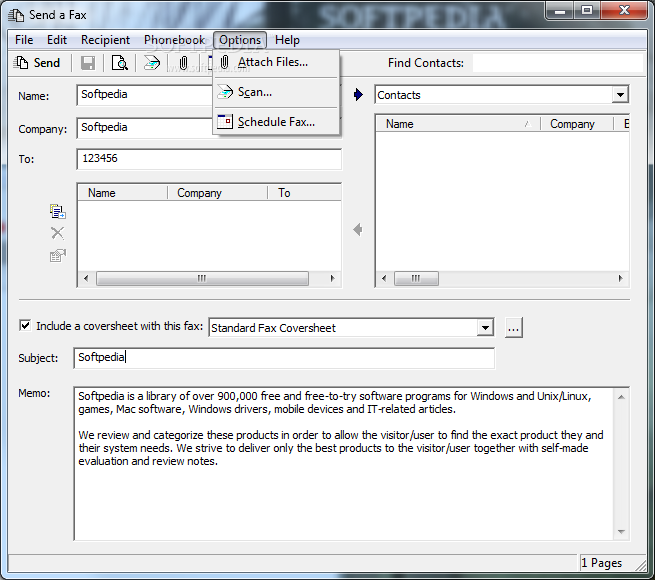The image size is (655, 580).
Task: Open the Edit menu
Action: [57, 40]
